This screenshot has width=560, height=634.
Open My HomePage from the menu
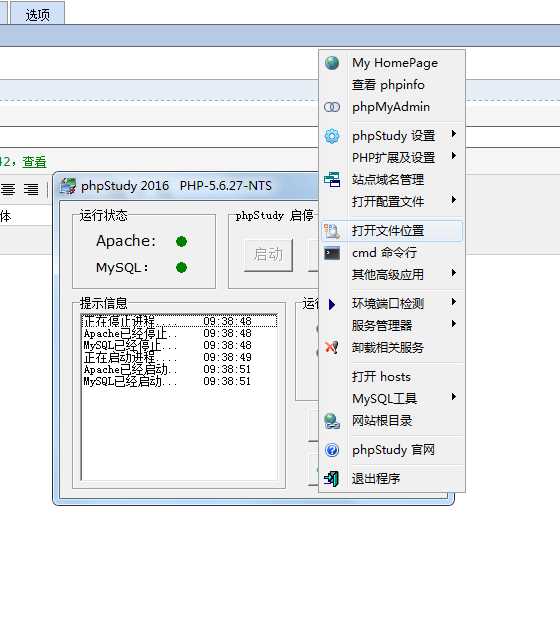click(x=392, y=63)
